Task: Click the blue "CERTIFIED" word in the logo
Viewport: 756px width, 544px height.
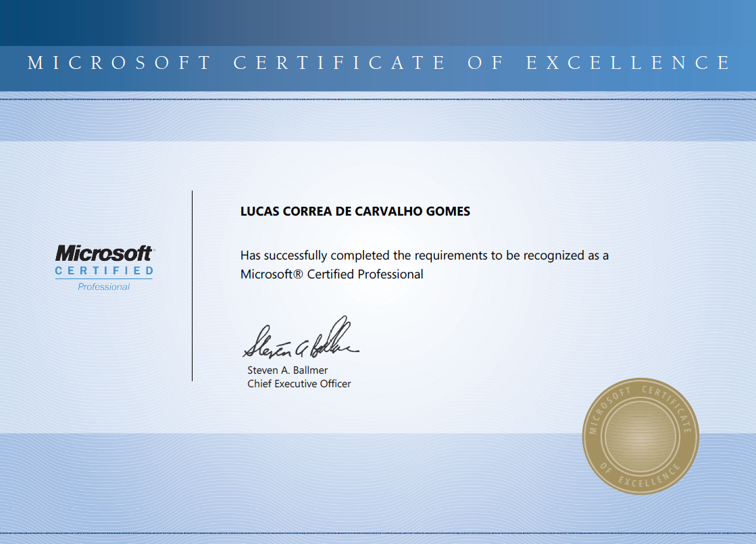Action: click(x=104, y=271)
